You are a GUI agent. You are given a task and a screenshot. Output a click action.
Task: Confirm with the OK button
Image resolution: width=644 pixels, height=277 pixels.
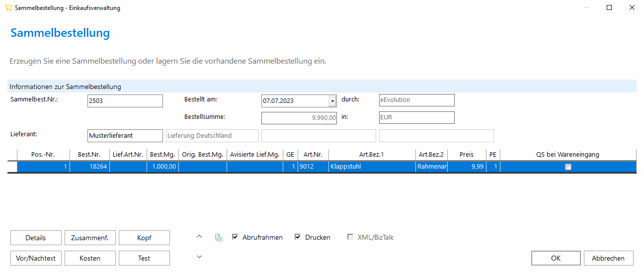point(556,258)
